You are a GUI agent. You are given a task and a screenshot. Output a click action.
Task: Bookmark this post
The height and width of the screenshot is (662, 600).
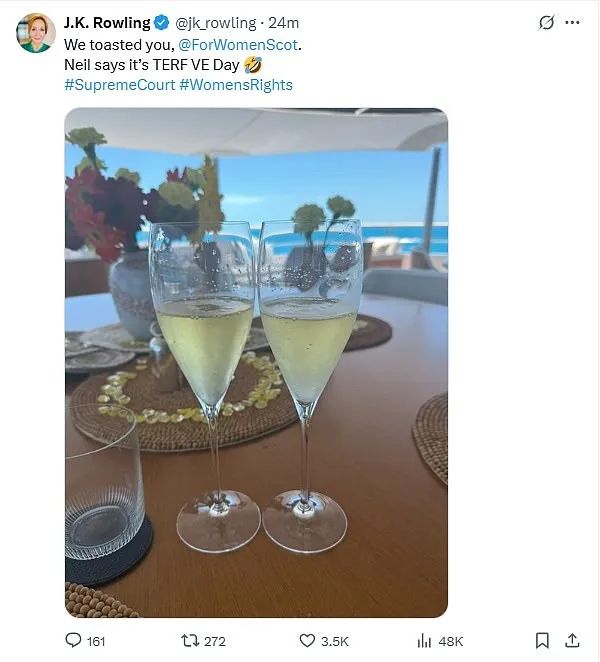click(x=542, y=640)
